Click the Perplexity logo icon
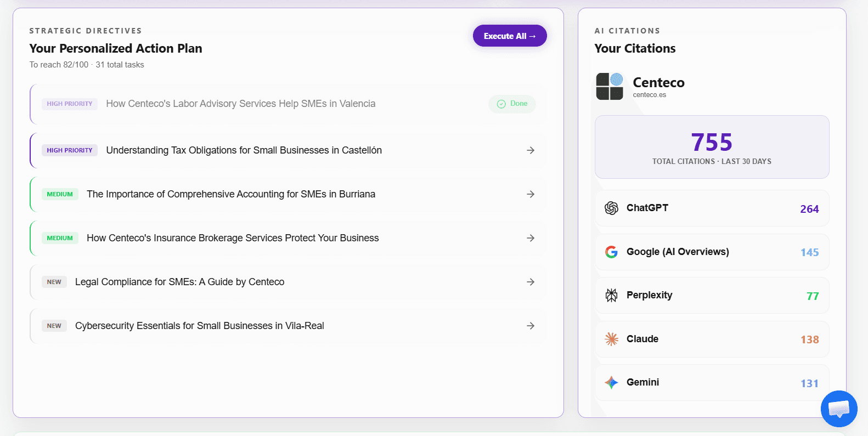Viewport: 868px width, 436px height. (611, 295)
